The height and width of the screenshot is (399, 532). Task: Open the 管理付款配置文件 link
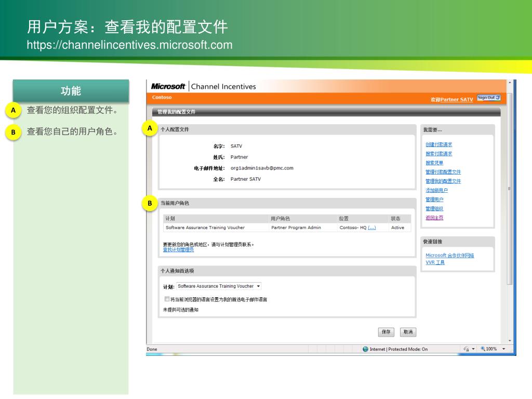[x=443, y=172]
